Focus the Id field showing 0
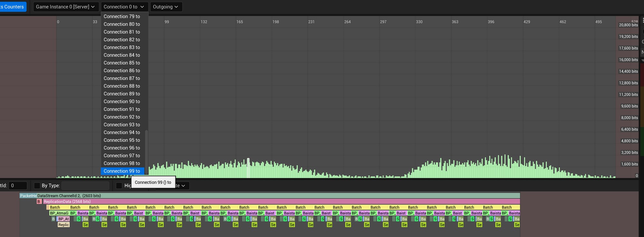The image size is (644, 237). (x=18, y=185)
